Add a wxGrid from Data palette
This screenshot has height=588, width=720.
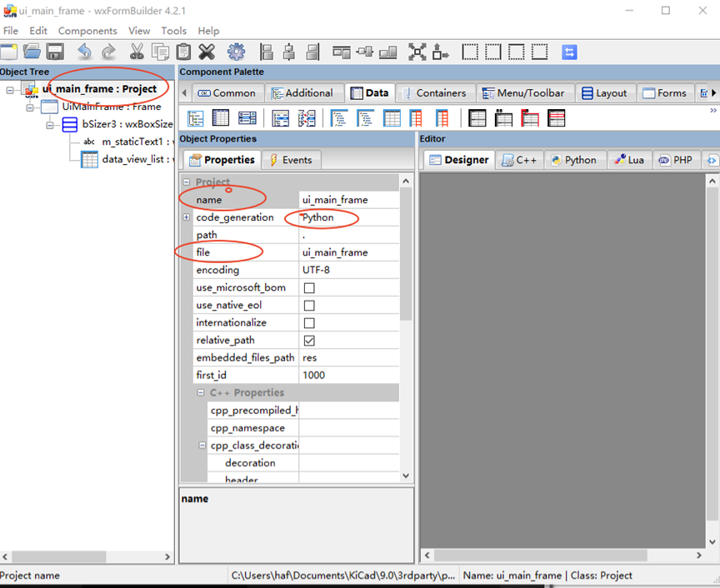(220, 118)
